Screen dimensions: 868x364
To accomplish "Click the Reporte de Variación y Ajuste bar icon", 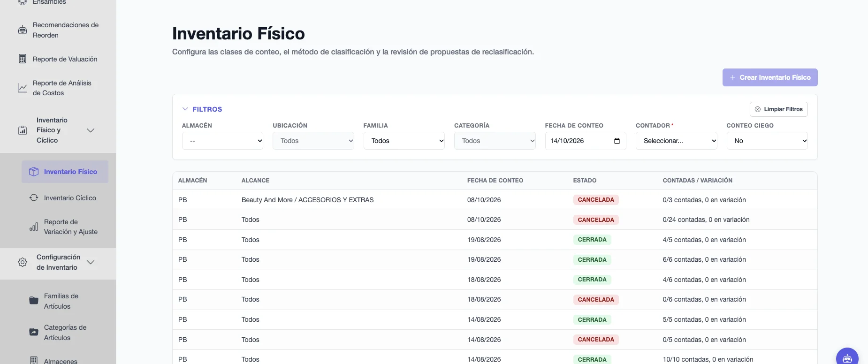I will coord(34,227).
